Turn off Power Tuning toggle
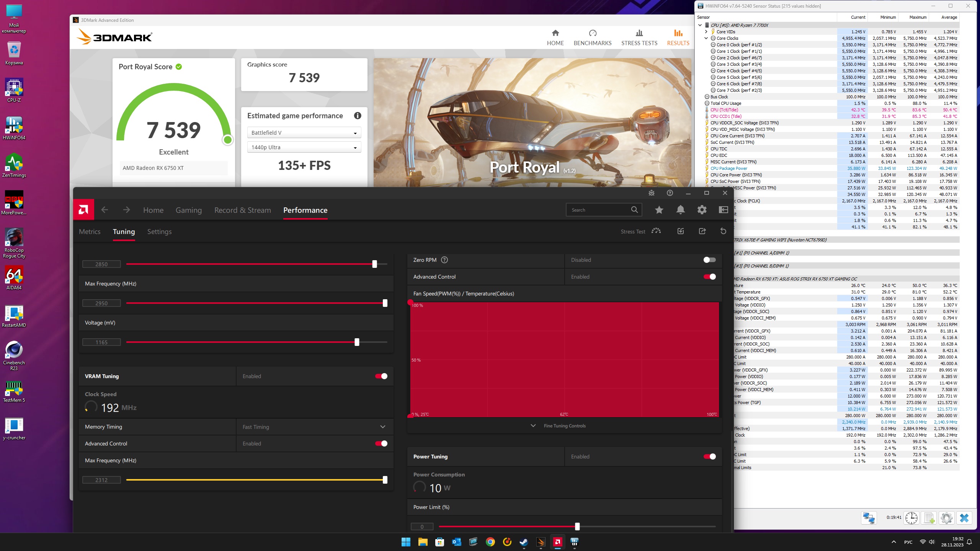The width and height of the screenshot is (980, 551). coord(709,456)
